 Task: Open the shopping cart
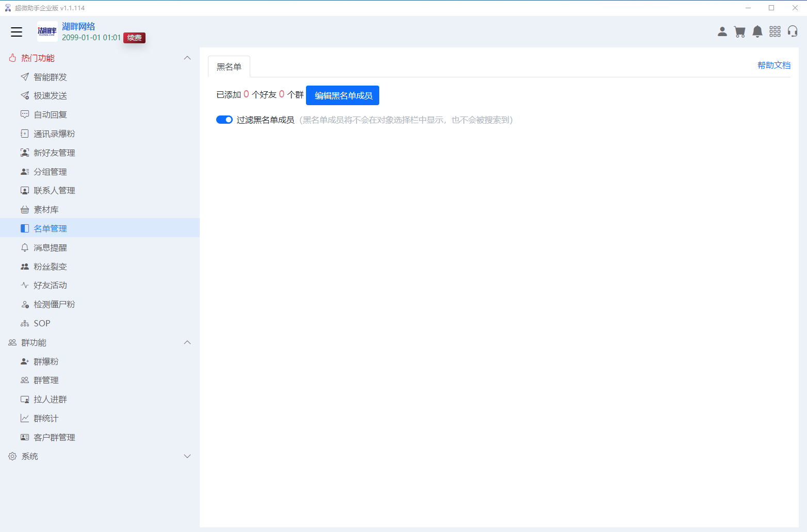click(739, 31)
